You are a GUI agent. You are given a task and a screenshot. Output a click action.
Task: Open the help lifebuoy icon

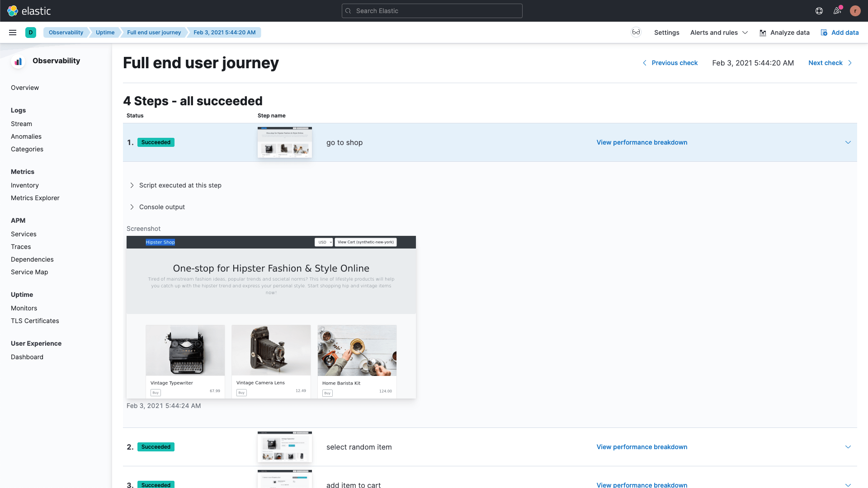[819, 11]
